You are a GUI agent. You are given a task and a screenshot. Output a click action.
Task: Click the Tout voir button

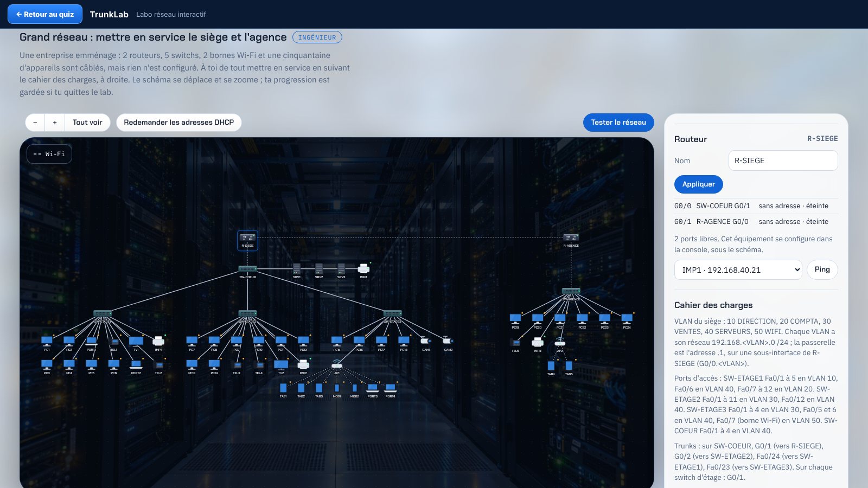87,123
